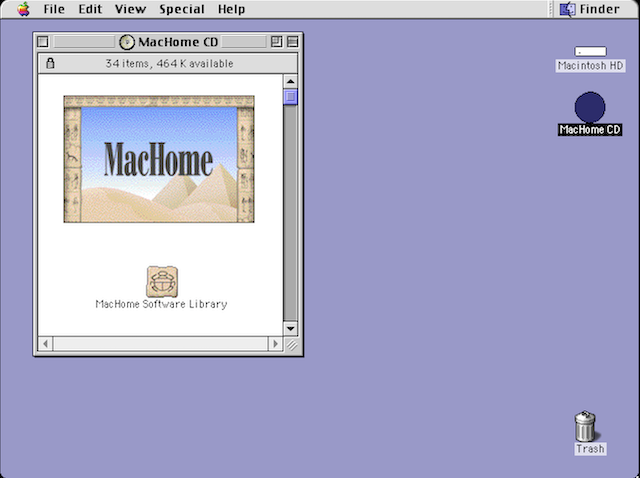Select the Trash icon
This screenshot has width=640, height=478.
[585, 426]
